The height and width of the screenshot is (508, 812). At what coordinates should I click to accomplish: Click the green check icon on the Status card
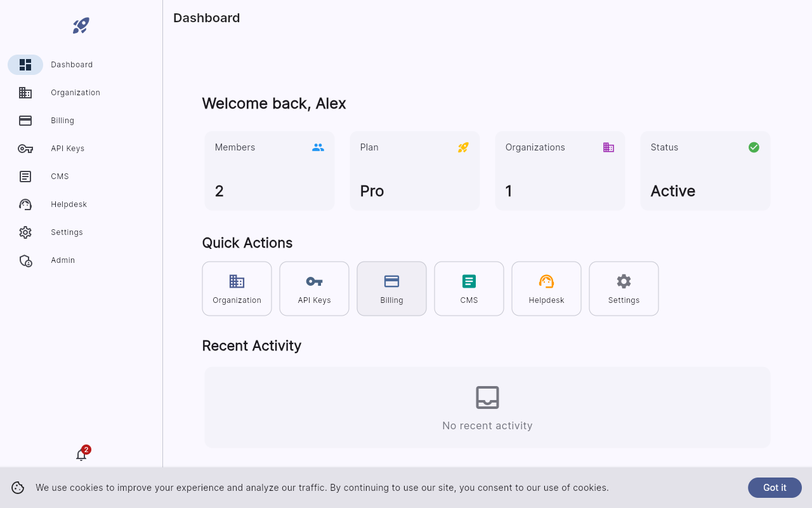pyautogui.click(x=754, y=147)
